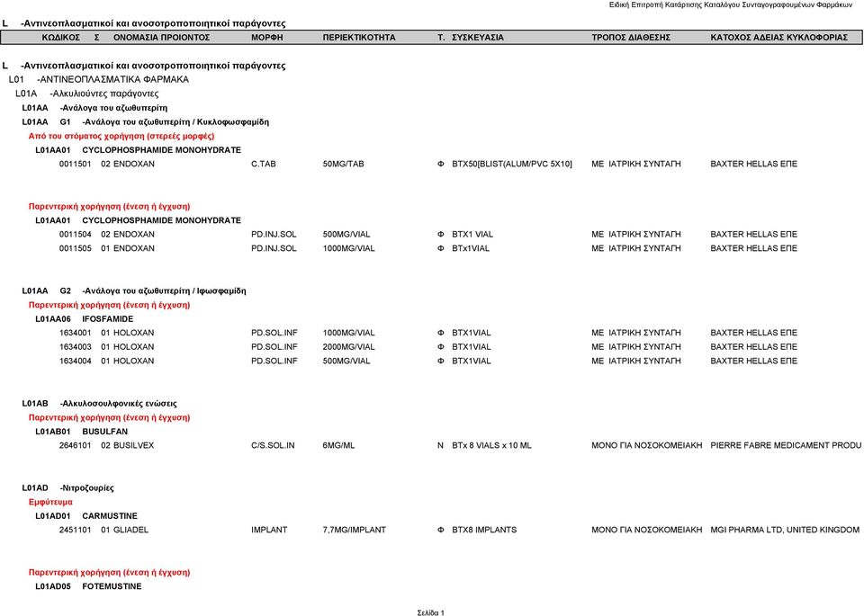Click the Σελίδα 1 page number

[431, 612]
